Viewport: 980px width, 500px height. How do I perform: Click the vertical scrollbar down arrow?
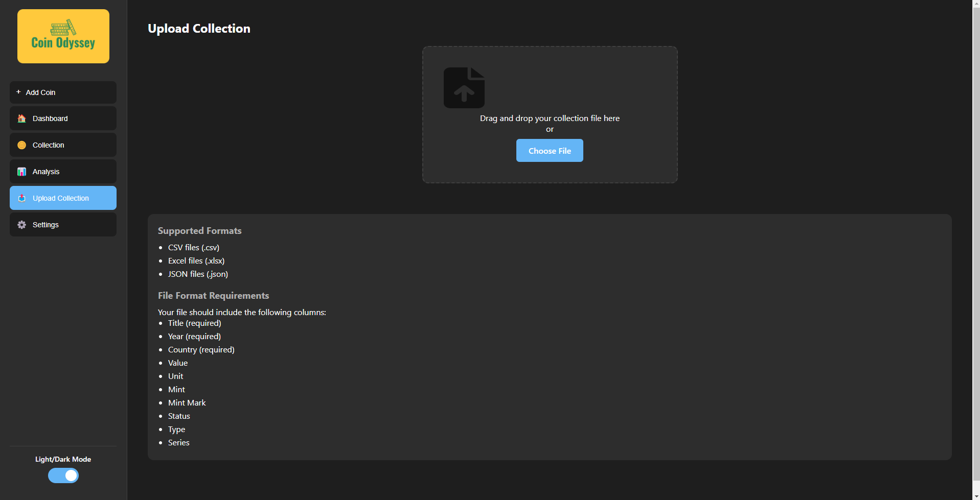click(976, 496)
